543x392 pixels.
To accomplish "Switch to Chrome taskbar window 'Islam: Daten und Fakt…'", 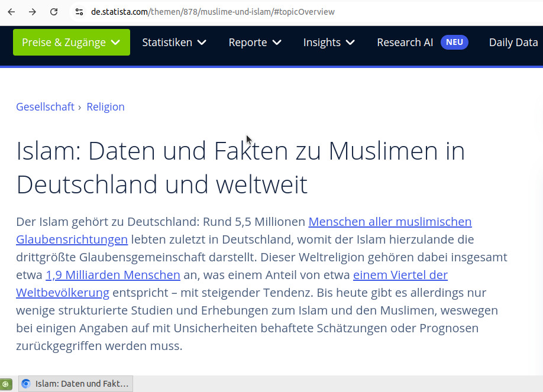I will (x=76, y=384).
